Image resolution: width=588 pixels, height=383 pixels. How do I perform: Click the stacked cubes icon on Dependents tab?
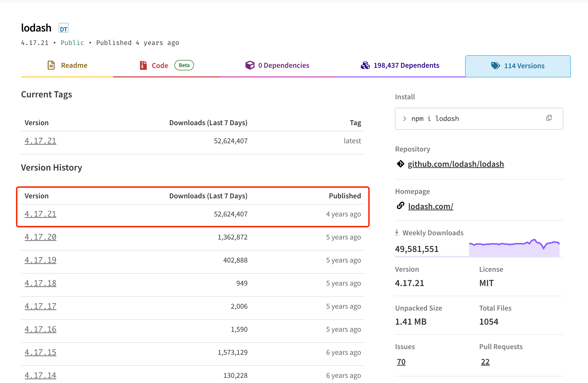coord(365,65)
